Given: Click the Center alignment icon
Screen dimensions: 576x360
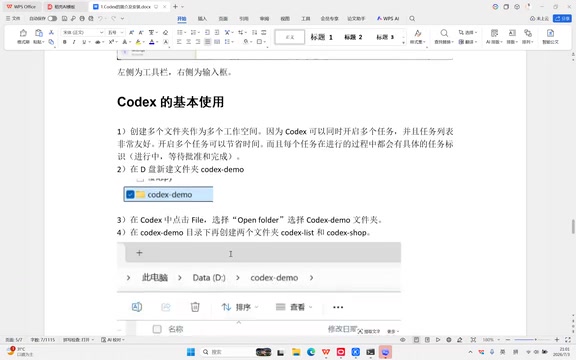Looking at the screenshot, I should 188,42.
